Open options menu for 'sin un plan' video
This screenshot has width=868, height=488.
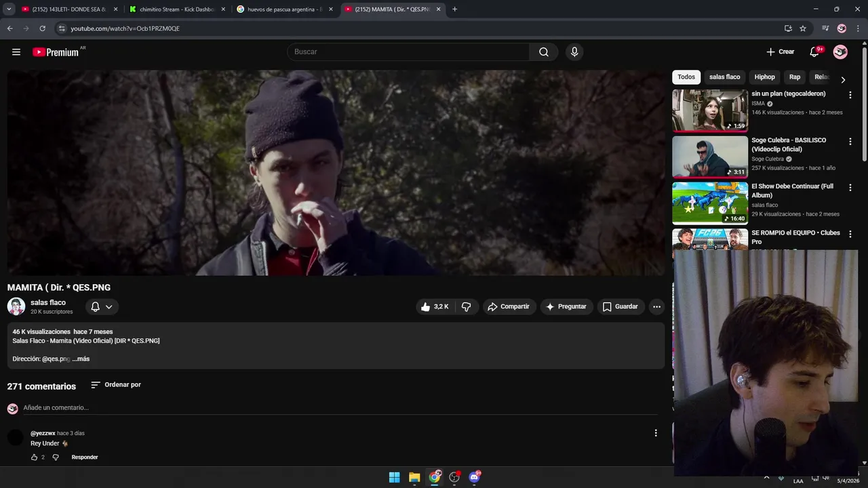pyautogui.click(x=850, y=96)
